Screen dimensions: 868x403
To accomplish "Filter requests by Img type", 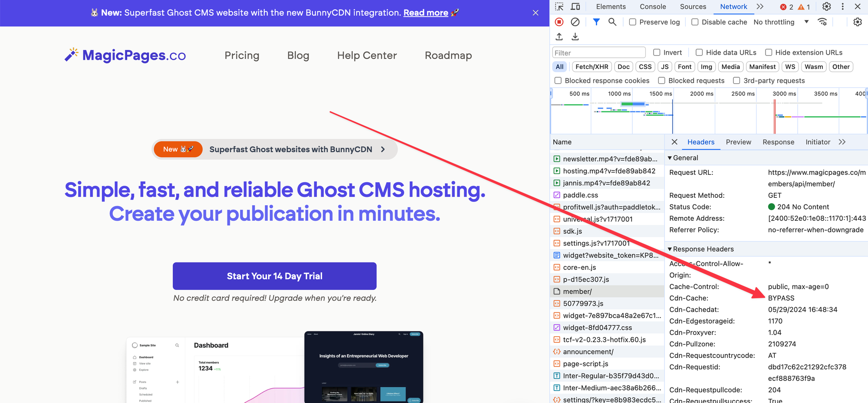I will 707,67.
